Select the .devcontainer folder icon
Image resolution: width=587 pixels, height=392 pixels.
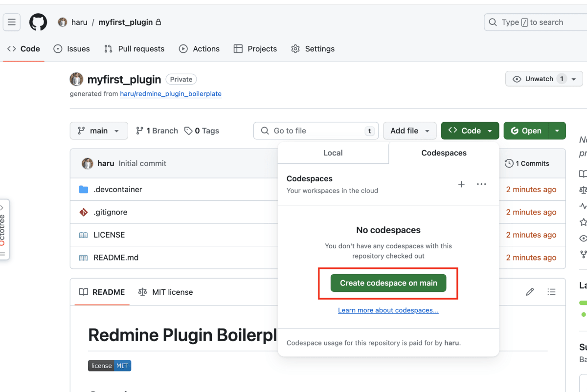tap(84, 189)
